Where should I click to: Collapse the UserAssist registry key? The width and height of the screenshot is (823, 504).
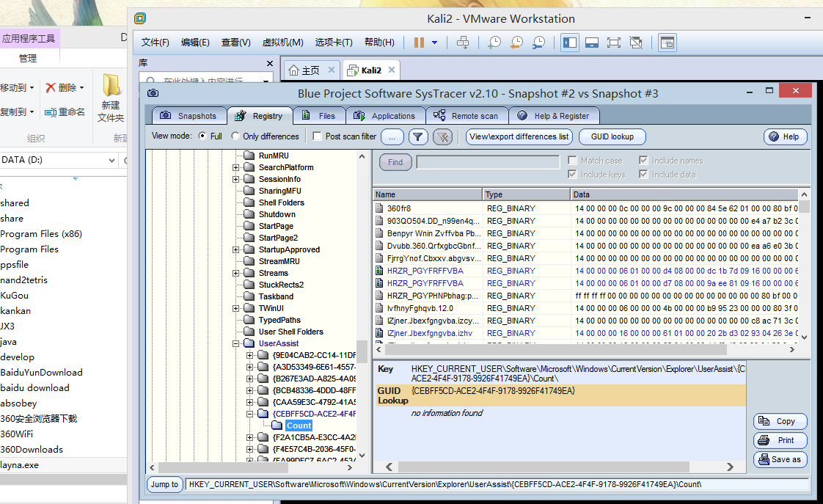(236, 343)
